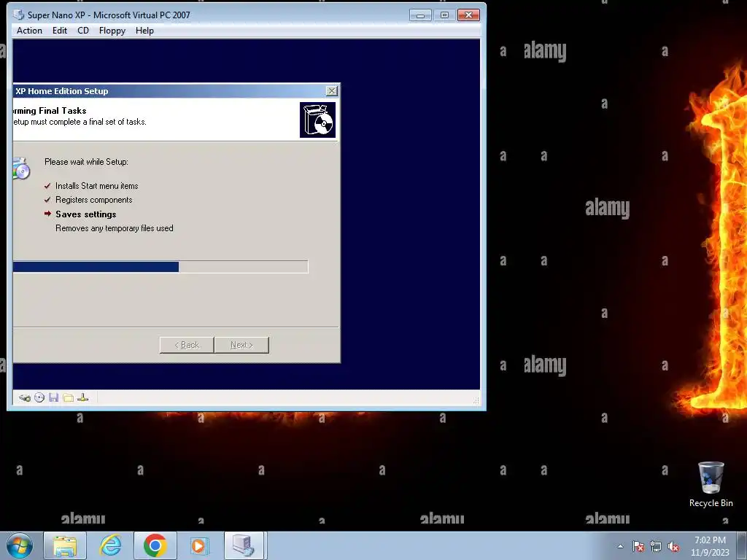
Task: Click the Next button in Setup
Action: (x=241, y=345)
